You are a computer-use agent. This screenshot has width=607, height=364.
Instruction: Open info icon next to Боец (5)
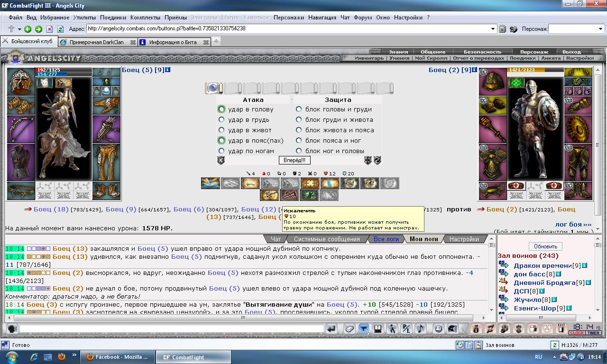167,70
